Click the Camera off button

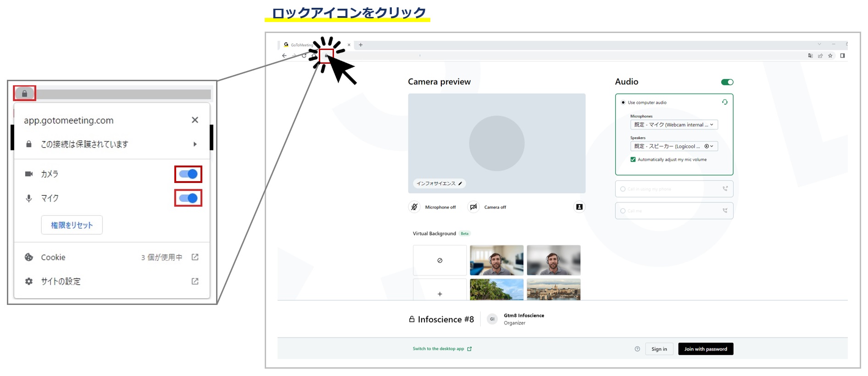[x=473, y=207]
